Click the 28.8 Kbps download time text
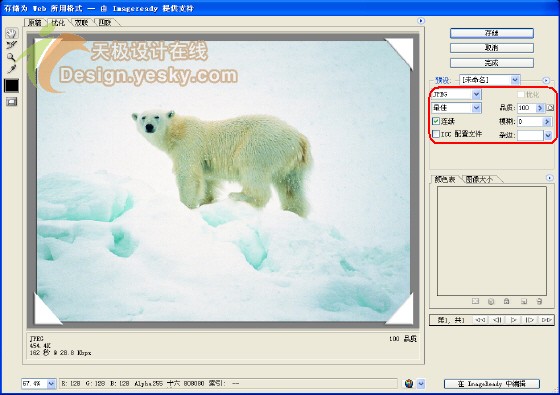Image resolution: width=560 pixels, height=395 pixels. coord(60,353)
